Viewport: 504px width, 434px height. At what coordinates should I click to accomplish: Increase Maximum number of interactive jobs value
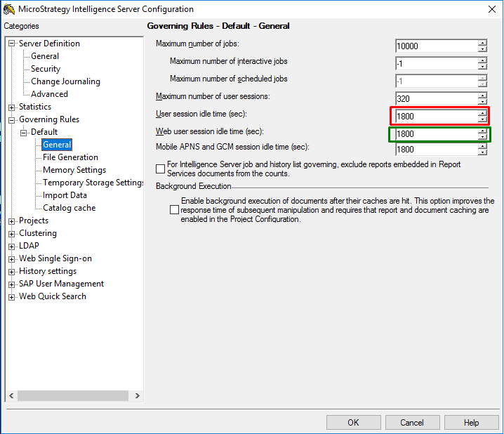pos(482,60)
